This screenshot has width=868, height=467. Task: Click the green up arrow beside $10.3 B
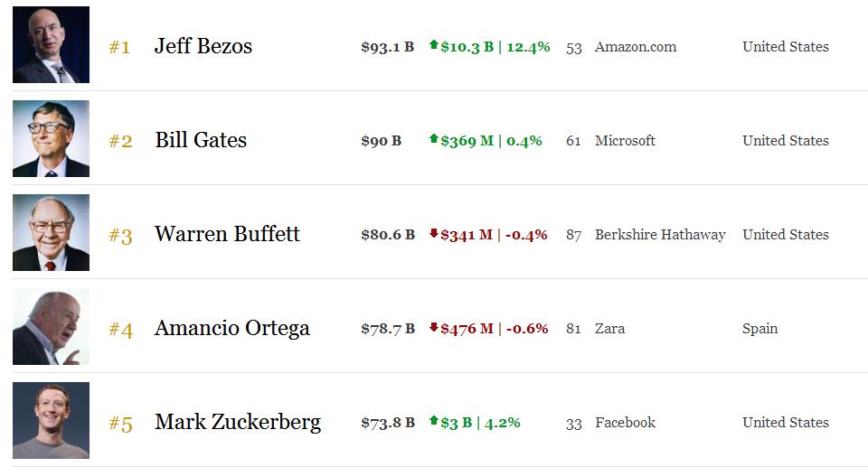434,45
